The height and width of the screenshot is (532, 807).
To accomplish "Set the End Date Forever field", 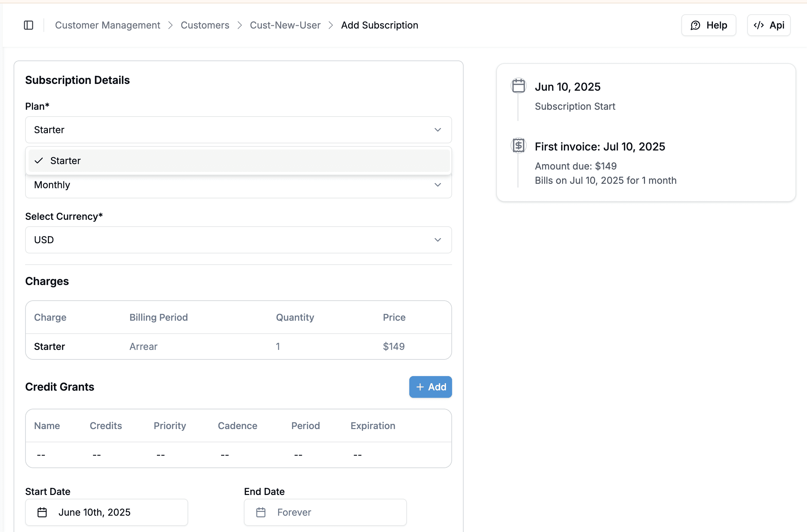I will click(x=325, y=512).
